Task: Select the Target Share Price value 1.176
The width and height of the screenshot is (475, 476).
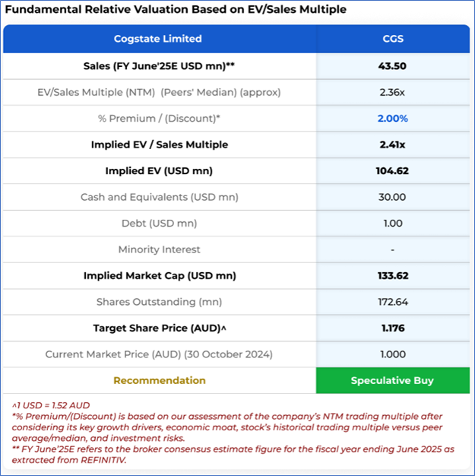Action: pyautogui.click(x=392, y=328)
